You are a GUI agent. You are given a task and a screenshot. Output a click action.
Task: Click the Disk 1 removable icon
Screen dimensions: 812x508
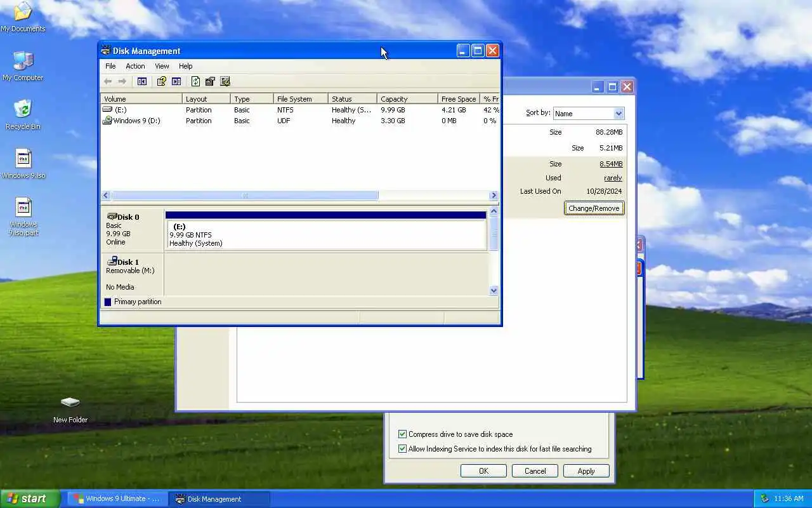112,261
